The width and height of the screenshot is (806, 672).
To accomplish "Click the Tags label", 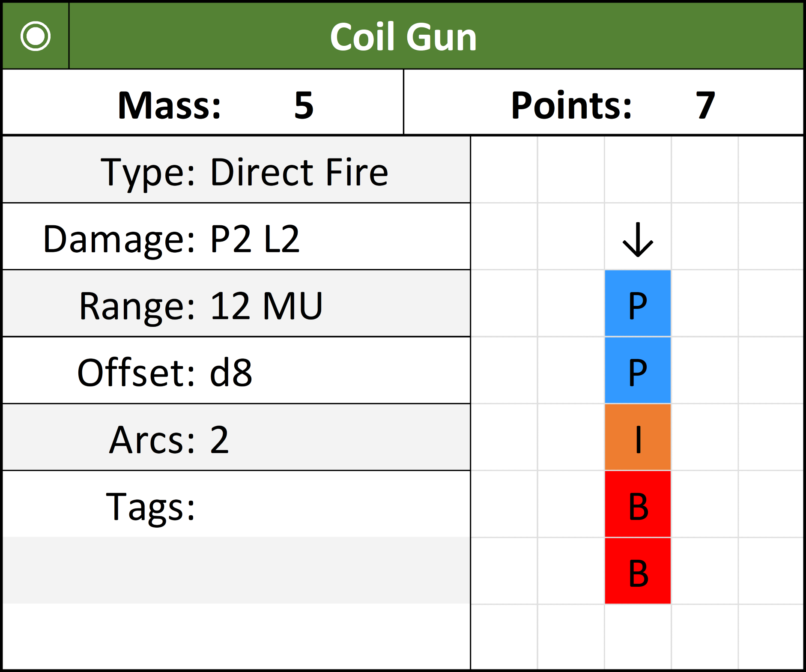I will click(150, 506).
